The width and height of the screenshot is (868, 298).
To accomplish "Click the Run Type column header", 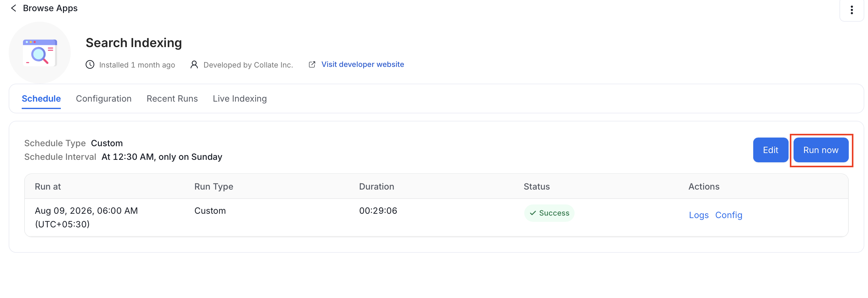I will point(214,187).
